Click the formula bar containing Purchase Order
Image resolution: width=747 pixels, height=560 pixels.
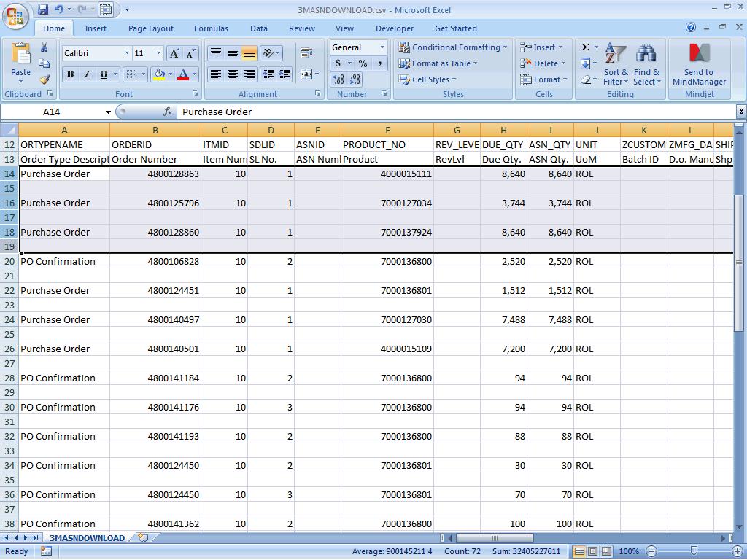(x=457, y=112)
